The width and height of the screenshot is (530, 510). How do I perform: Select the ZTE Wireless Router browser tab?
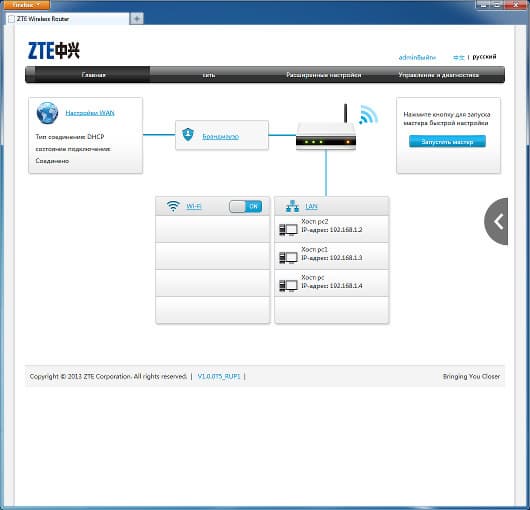pyautogui.click(x=68, y=19)
